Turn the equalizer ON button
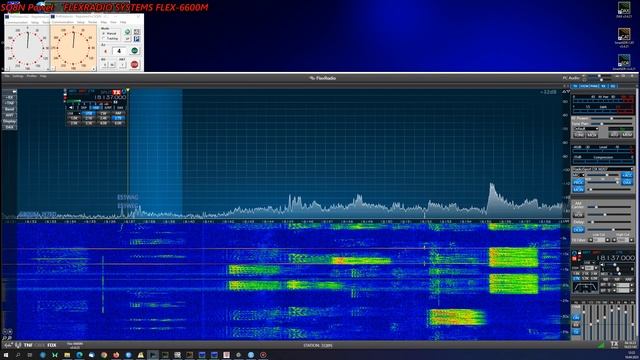The height and width of the screenshot is (360, 640). pyautogui.click(x=576, y=318)
